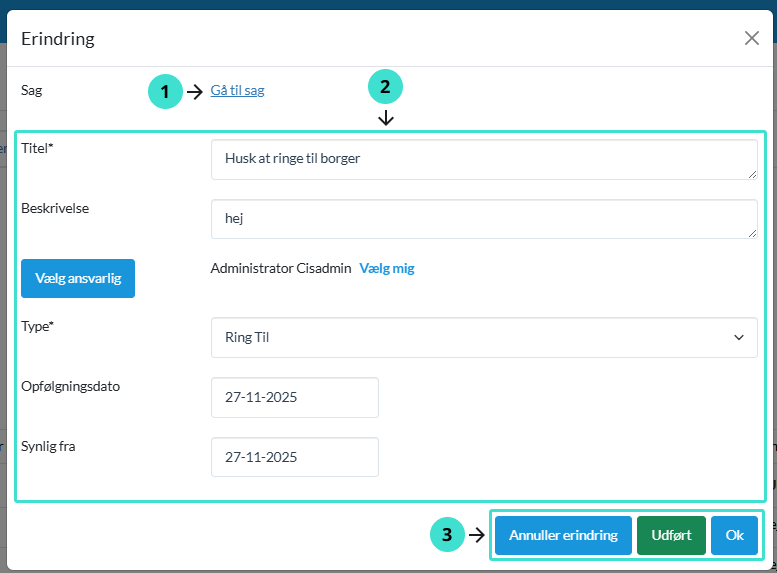
Task: Click the 'Administrator Cisadmin' responsible name
Action: [280, 268]
